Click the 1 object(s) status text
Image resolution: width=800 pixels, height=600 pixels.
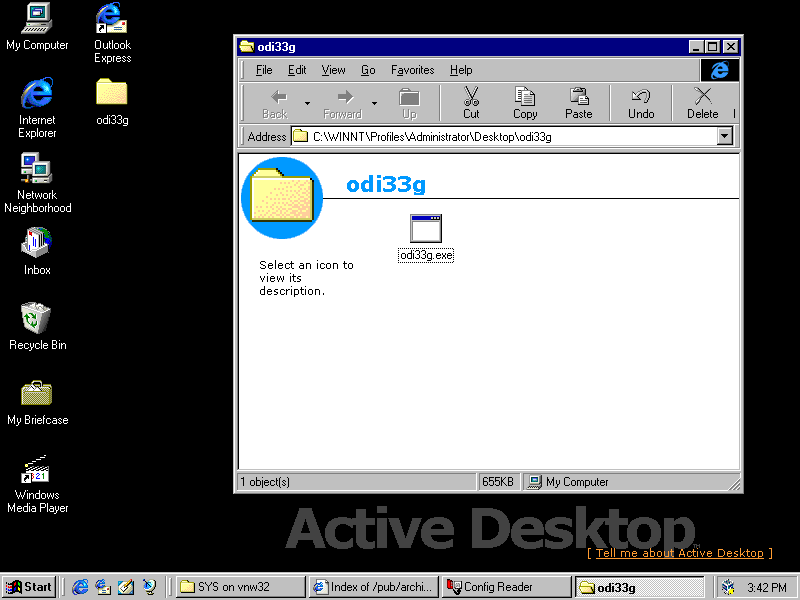click(x=265, y=482)
